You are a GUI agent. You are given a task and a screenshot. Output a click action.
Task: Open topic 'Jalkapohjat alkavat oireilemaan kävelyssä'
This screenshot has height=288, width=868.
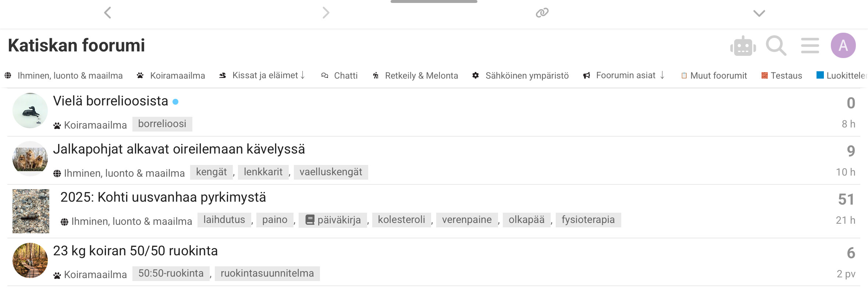[179, 149]
